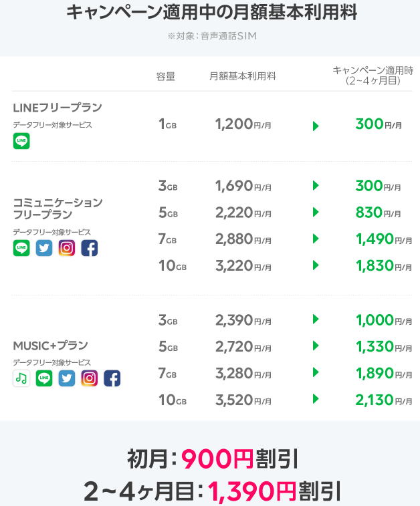The height and width of the screenshot is (506, 420).
Task: Click the Instagram icon in コミュニケーションフリープラン
Action: [x=66, y=248]
